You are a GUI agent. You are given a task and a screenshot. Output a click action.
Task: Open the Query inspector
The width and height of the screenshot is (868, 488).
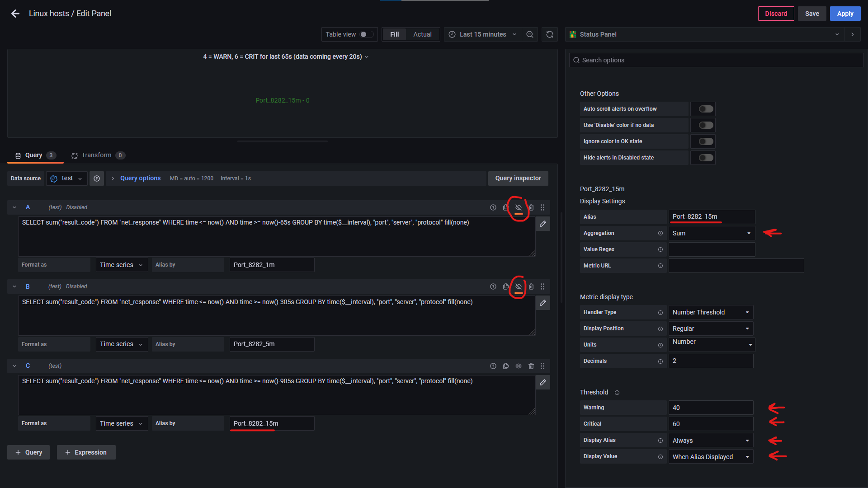pyautogui.click(x=518, y=178)
